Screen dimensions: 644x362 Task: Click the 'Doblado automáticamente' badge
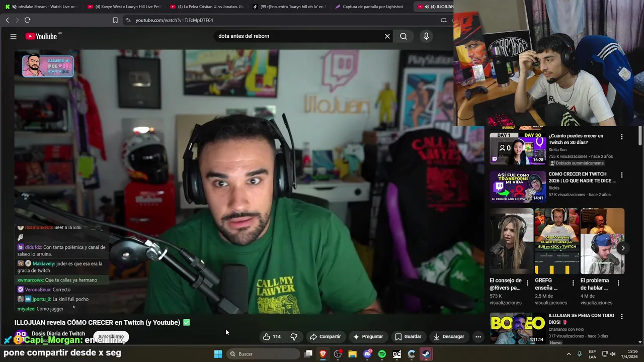pos(577,163)
